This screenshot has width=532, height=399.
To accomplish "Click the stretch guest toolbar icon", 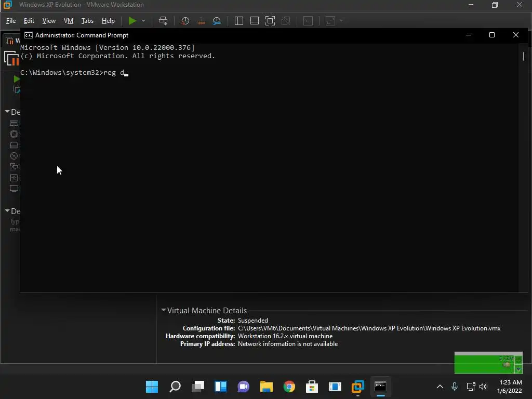I will click(x=330, y=21).
